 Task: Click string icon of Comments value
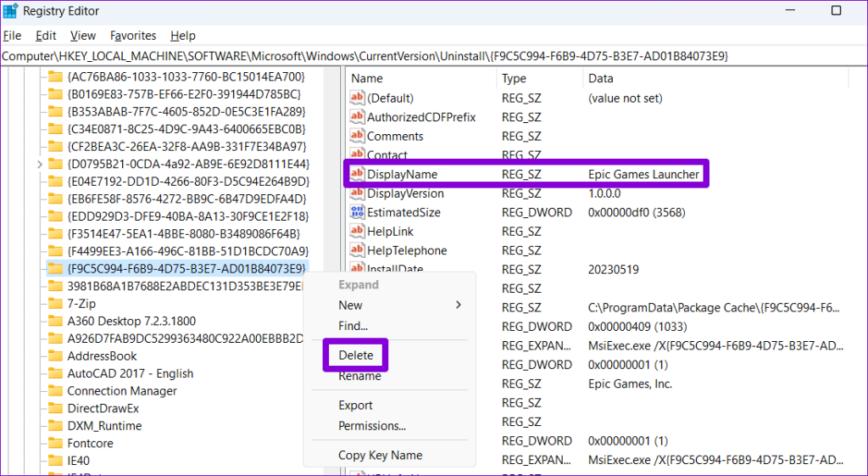pos(357,136)
